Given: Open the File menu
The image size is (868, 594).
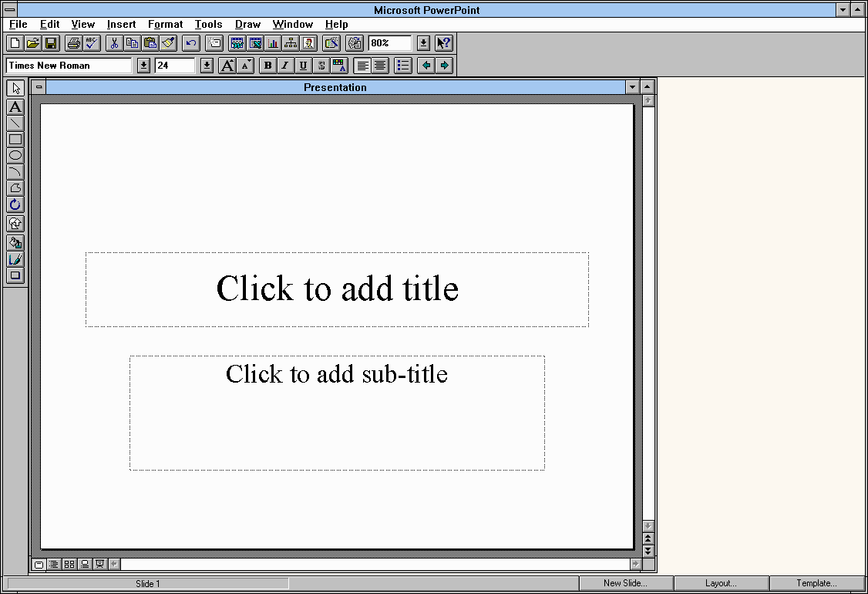Looking at the screenshot, I should tap(19, 25).
